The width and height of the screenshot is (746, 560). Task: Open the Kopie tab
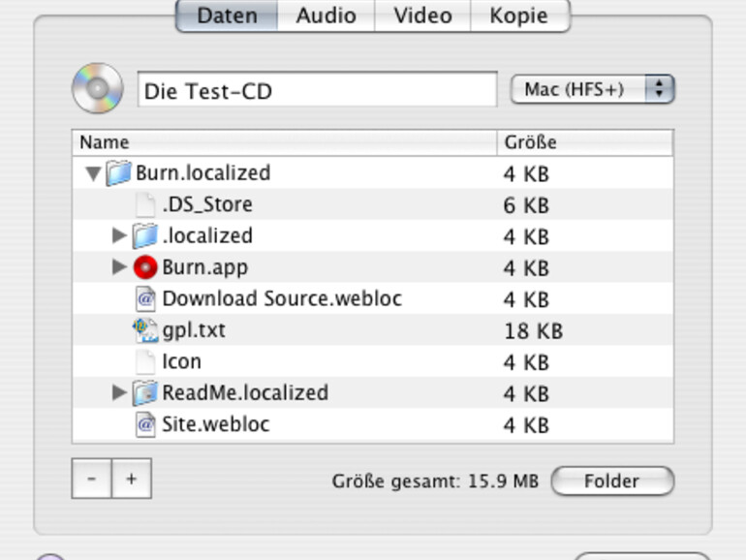coord(518,16)
